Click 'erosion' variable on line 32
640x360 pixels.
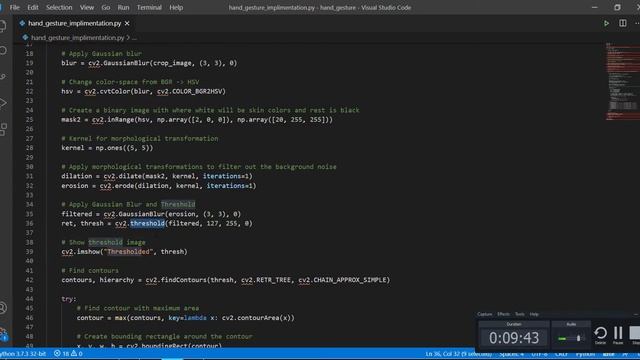pos(75,186)
